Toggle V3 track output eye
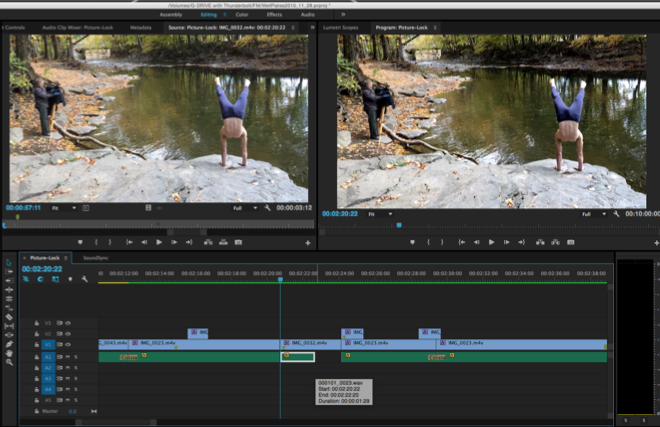 click(x=68, y=323)
